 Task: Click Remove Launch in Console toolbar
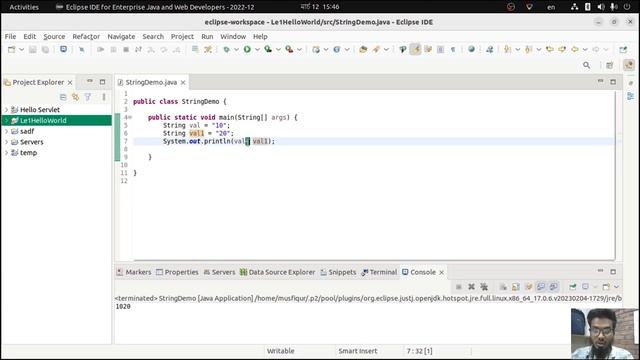coord(471,287)
